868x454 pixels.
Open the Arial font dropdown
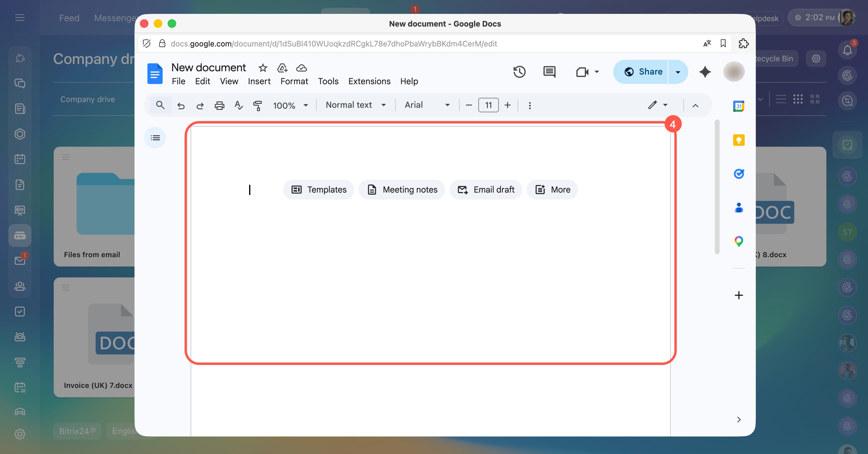(x=427, y=105)
